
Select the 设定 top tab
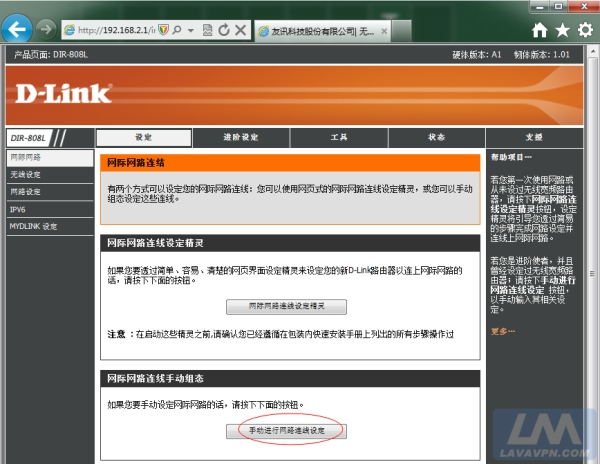[x=144, y=138]
